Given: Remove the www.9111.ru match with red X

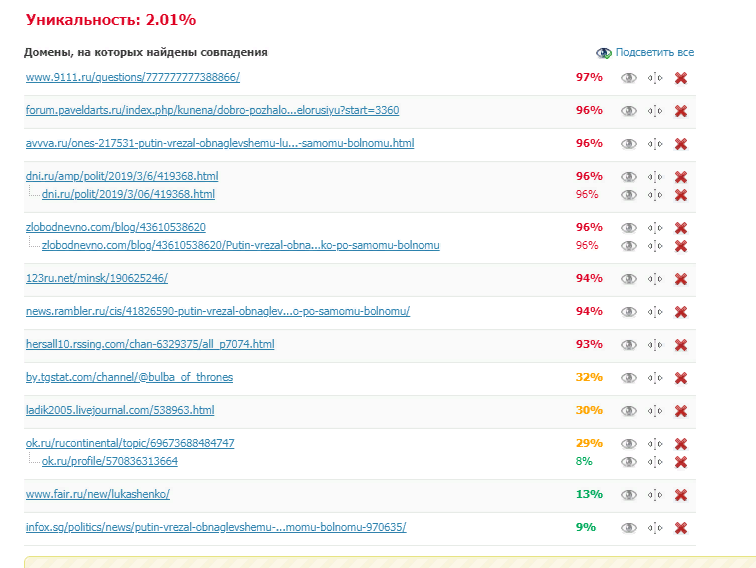Looking at the screenshot, I should point(681,78).
